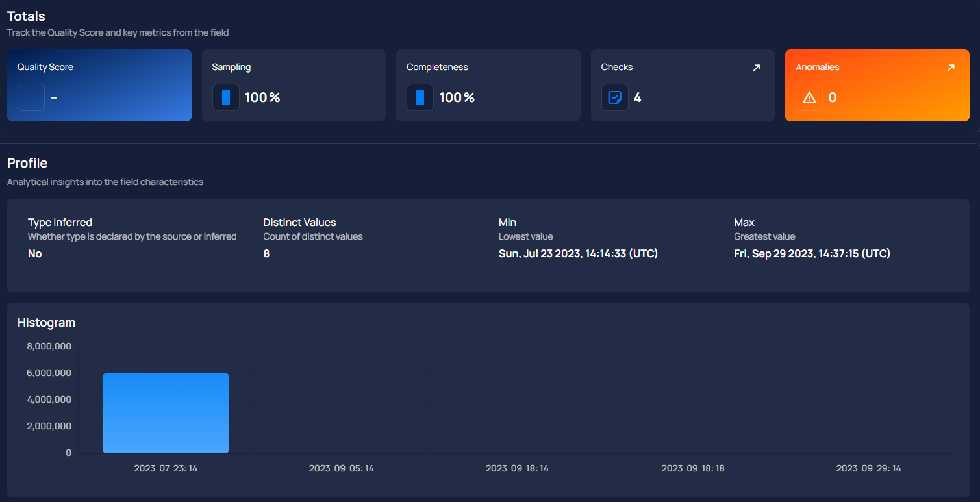
Task: Click the Histogram heading
Action: (x=47, y=323)
